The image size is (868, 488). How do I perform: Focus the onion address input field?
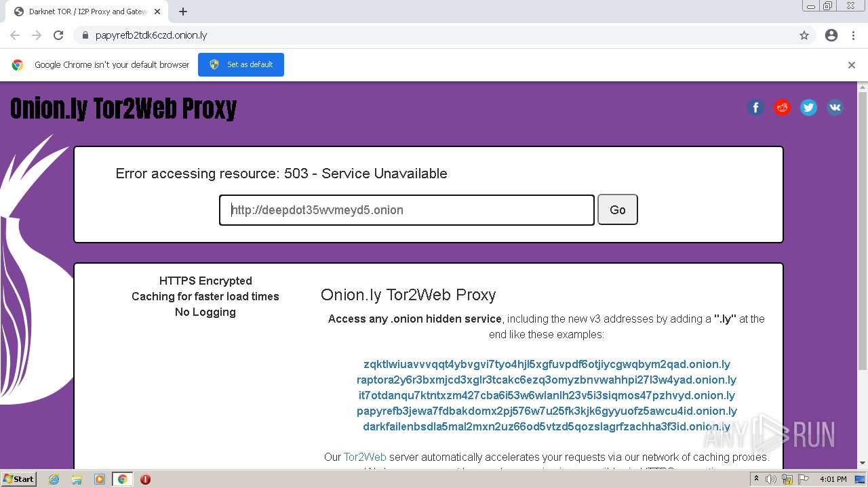[x=407, y=210]
